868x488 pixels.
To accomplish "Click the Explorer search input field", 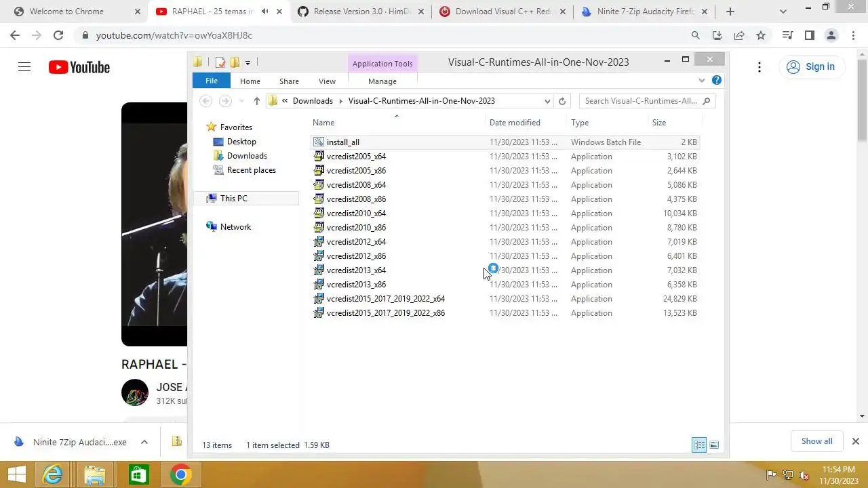I will click(640, 101).
